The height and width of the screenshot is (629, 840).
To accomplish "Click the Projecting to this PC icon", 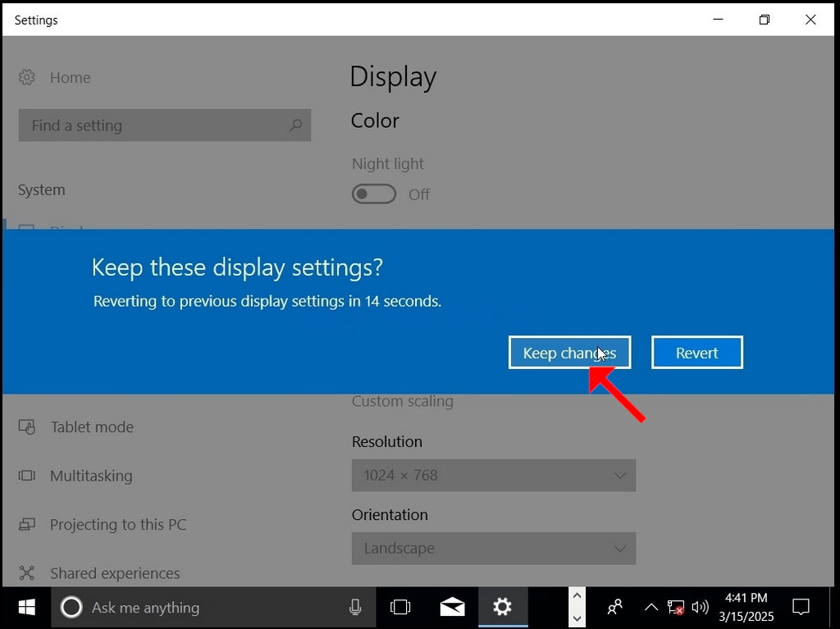I will [x=27, y=525].
